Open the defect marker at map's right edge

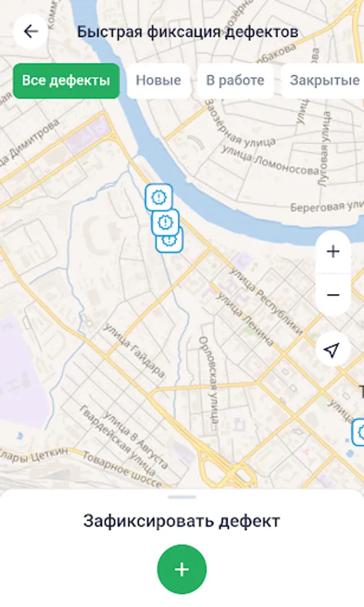tap(359, 432)
